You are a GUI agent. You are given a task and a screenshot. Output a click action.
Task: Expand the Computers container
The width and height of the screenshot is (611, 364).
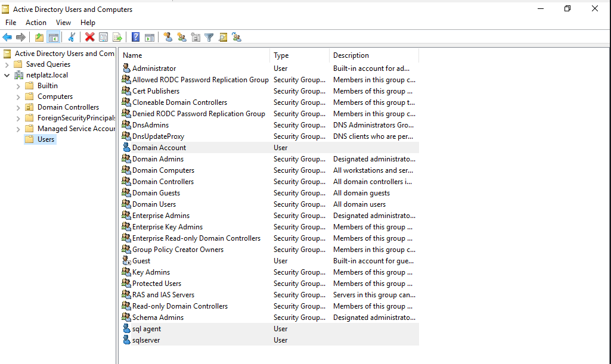18,97
